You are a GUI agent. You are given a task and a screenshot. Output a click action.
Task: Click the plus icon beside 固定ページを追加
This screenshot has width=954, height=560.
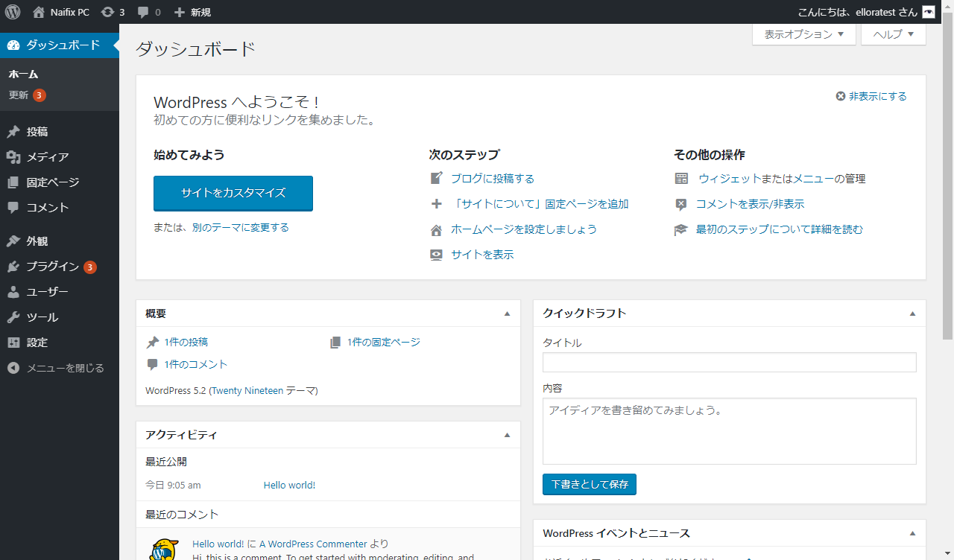pyautogui.click(x=437, y=204)
